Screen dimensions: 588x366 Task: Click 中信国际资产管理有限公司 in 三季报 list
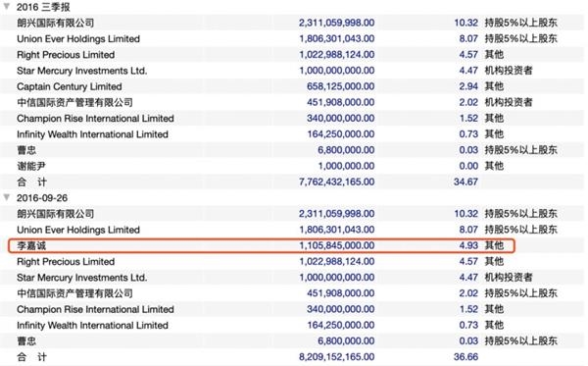coord(74,102)
